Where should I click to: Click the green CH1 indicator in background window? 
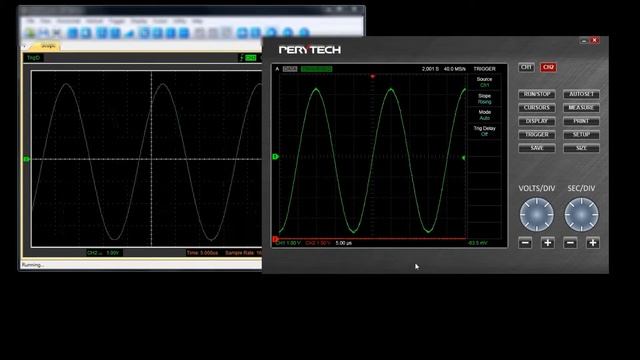(251, 58)
